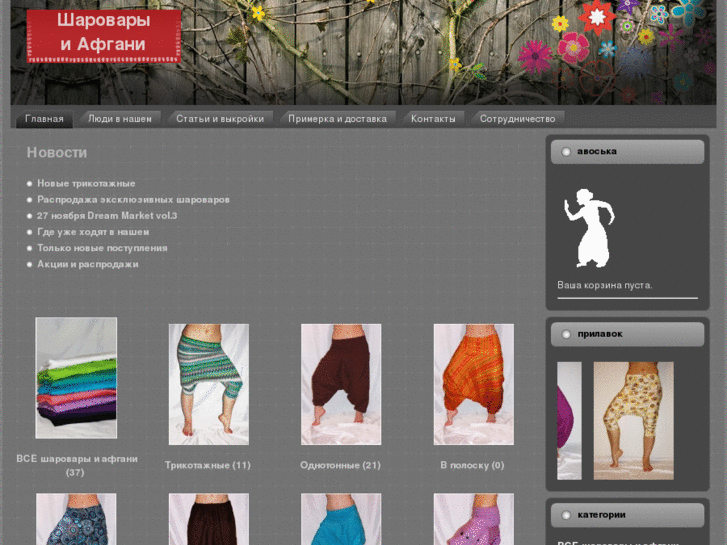Open ВСЕ шаровары и афгани (37) category link

point(77,465)
